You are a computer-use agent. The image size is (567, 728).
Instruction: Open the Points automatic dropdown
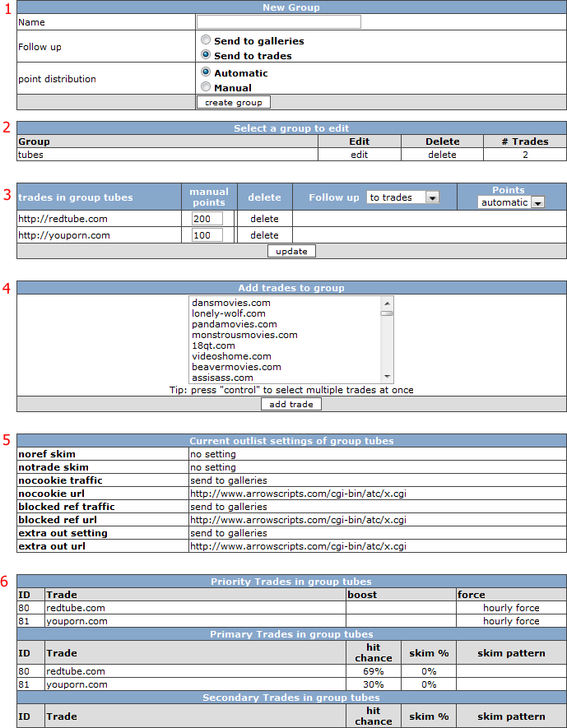tap(511, 202)
